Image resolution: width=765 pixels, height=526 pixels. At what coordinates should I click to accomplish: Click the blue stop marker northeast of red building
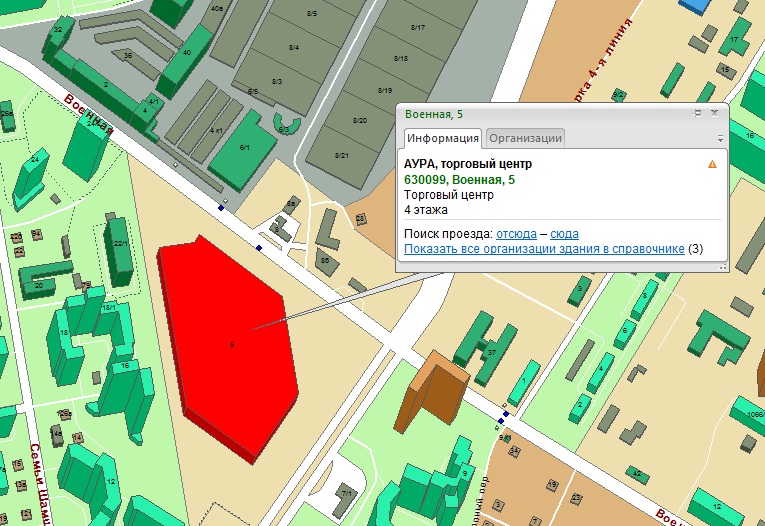259,247
